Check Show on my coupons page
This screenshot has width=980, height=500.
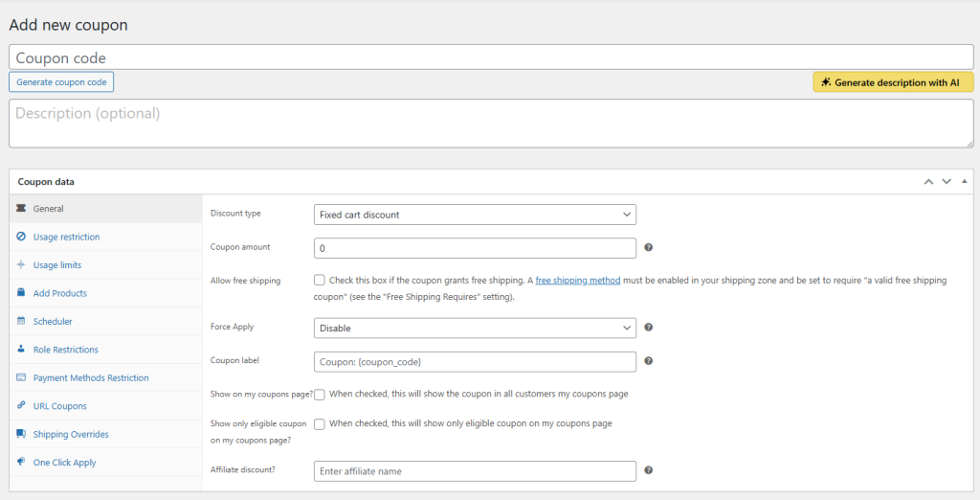[320, 395]
